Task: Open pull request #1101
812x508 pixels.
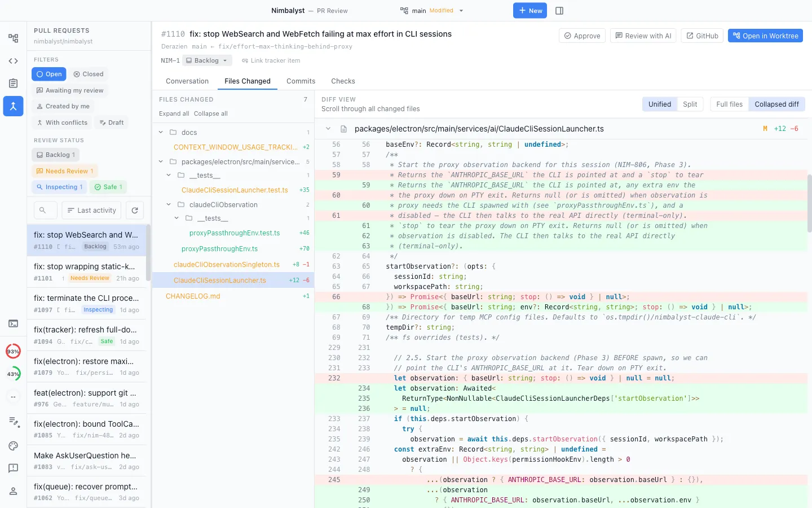Action: coord(87,271)
